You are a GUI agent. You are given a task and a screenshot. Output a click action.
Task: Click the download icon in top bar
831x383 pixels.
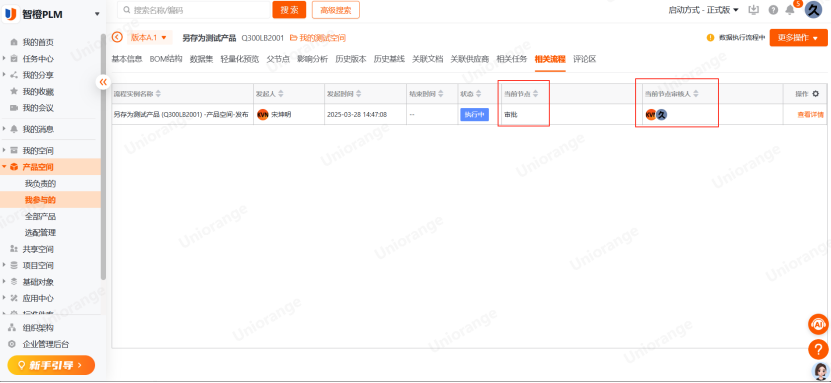754,10
